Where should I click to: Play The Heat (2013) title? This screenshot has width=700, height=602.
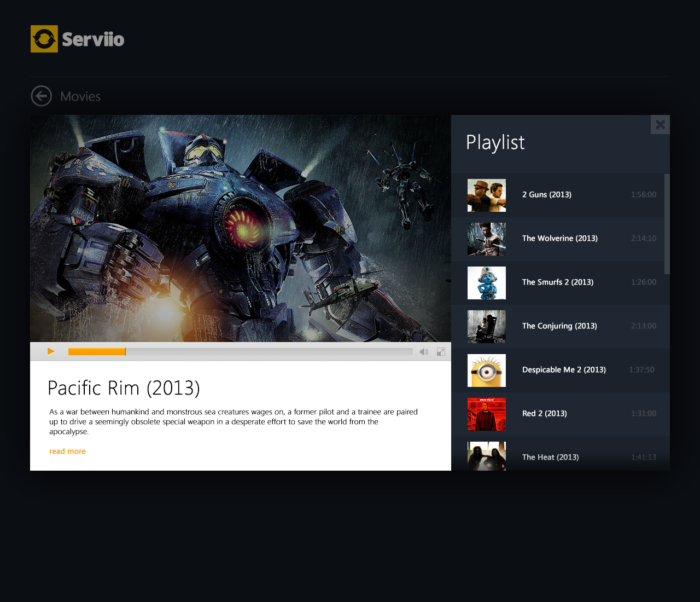pyautogui.click(x=550, y=458)
